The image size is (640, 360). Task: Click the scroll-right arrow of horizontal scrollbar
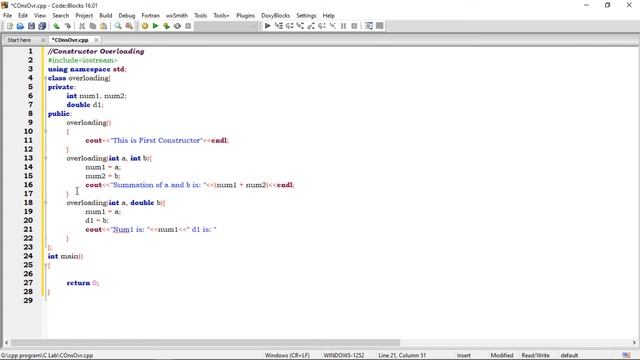[x=634, y=342]
